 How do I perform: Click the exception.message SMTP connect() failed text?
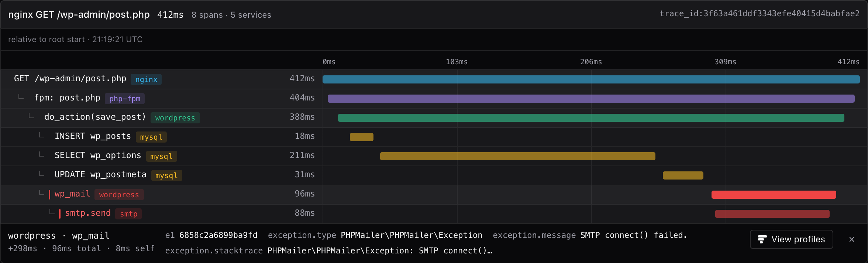[x=634, y=235]
